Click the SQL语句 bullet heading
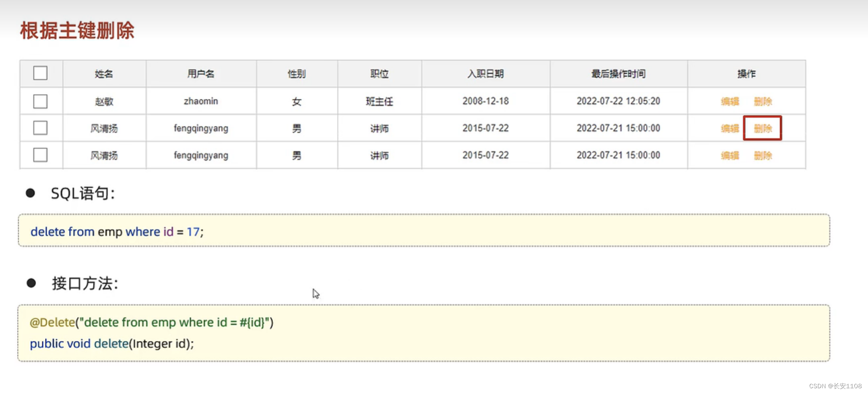This screenshot has height=393, width=868. point(83,194)
